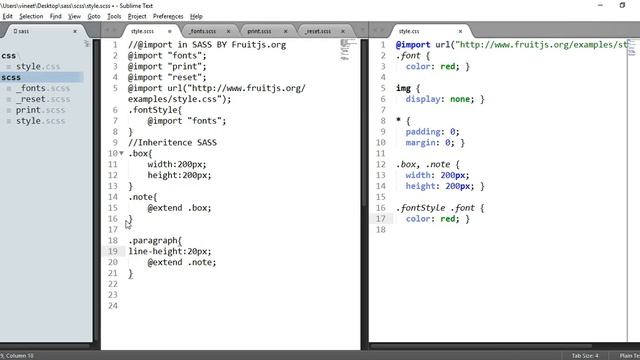
Task: Click '.paragraph{' on line 18
Action: tap(155, 240)
